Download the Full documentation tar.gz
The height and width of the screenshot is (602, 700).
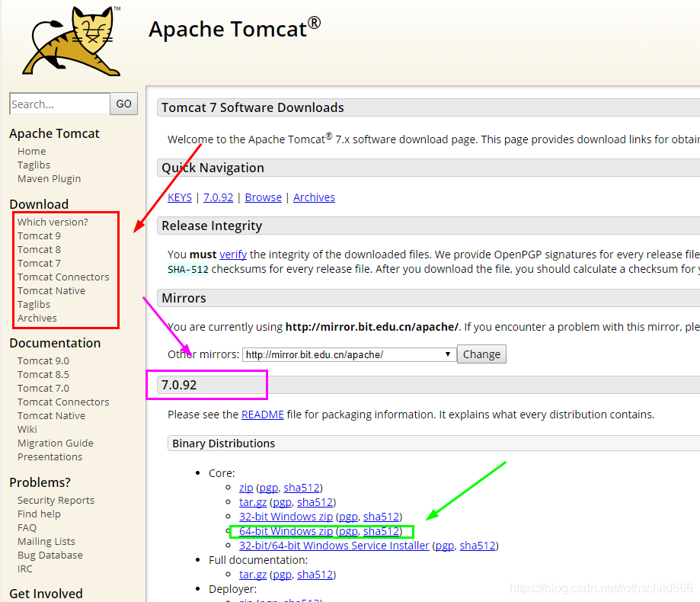pyautogui.click(x=253, y=575)
